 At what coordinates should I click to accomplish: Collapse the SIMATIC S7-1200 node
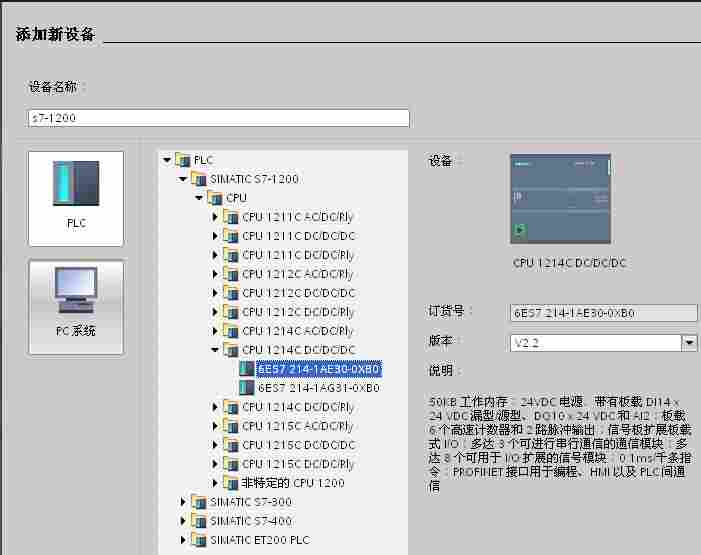(x=183, y=179)
